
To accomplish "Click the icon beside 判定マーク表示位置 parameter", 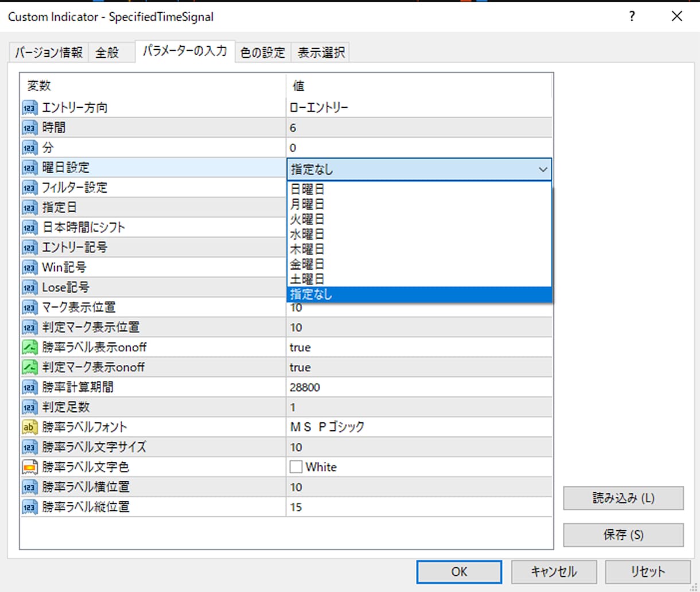I will (30, 328).
